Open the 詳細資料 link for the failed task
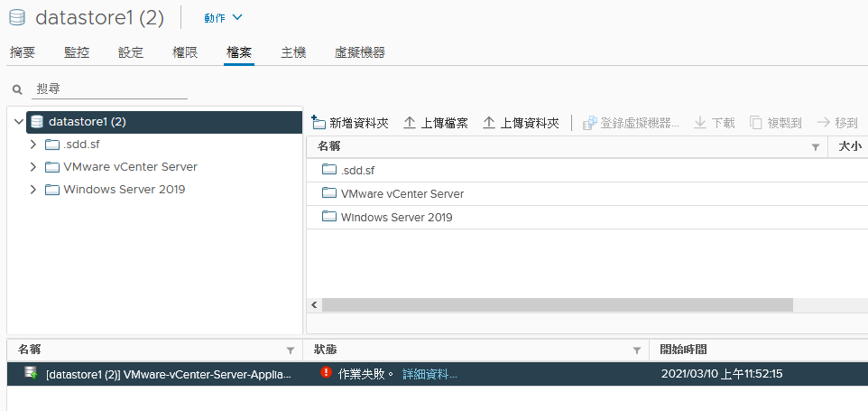The image size is (868, 411). point(429,374)
